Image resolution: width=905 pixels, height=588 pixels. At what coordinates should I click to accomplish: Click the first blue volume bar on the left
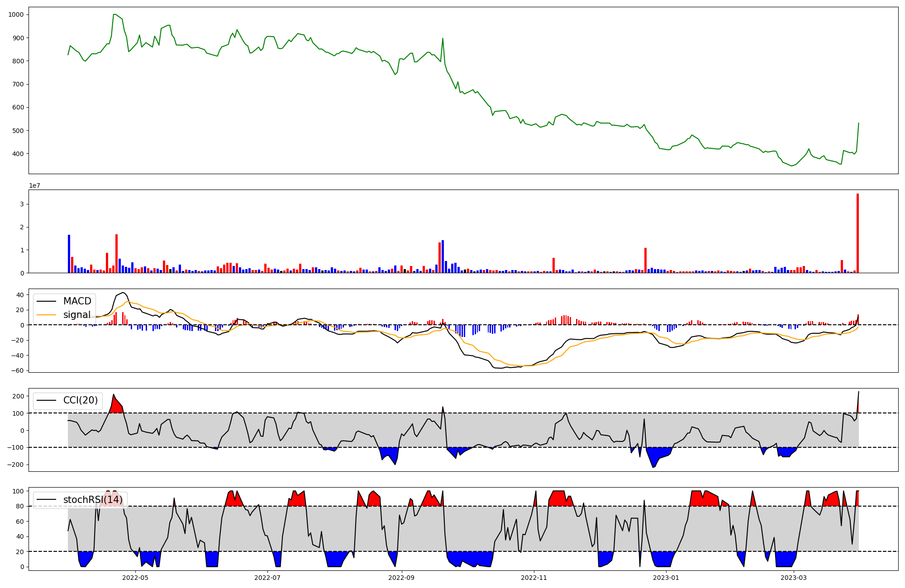69,253
